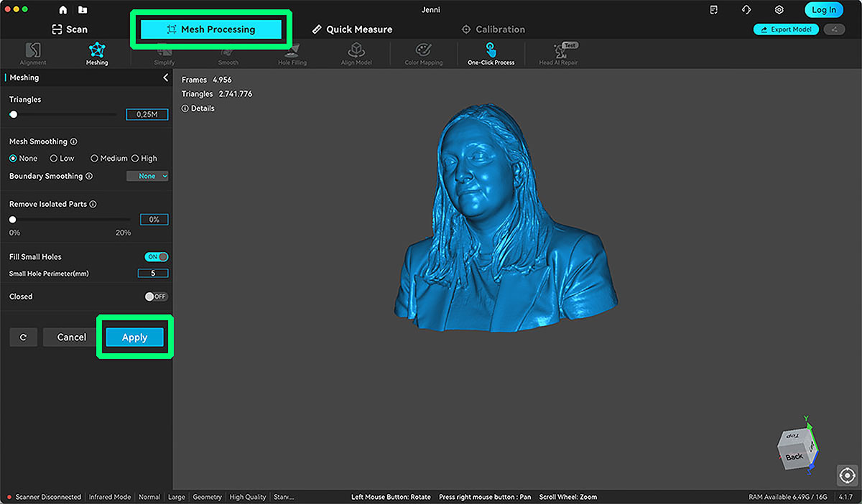Open the settings gear icon
Image resolution: width=862 pixels, height=504 pixels.
pyautogui.click(x=779, y=9)
